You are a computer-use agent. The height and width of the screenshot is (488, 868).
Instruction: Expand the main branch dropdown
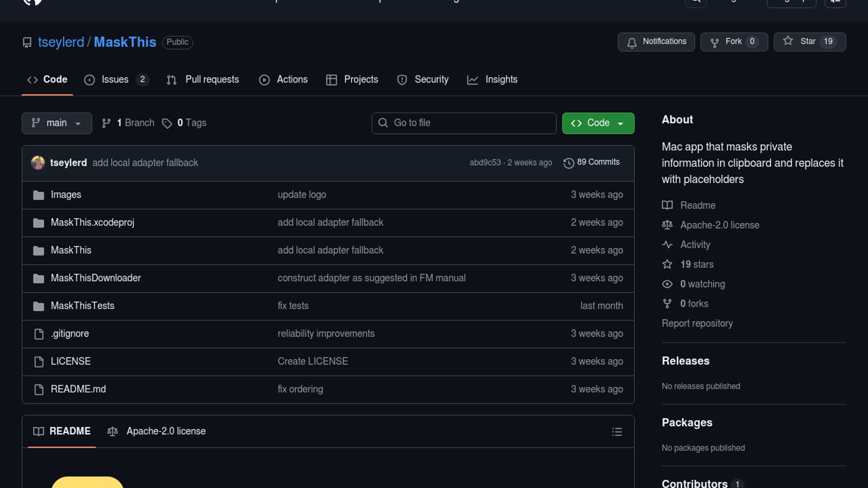point(57,123)
